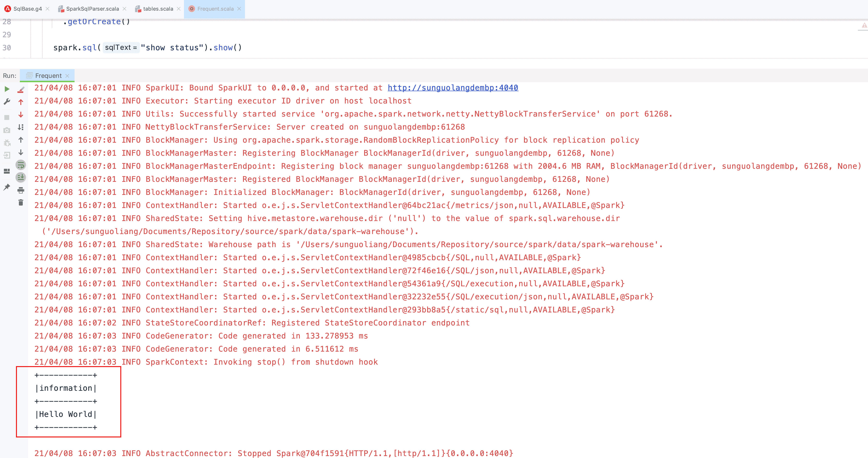The height and width of the screenshot is (458, 868).
Task: Pin the Run tab with pushpin icon
Action: (7, 187)
